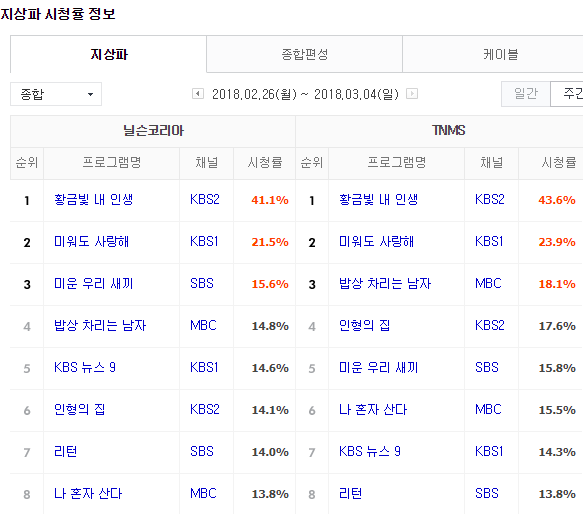Click SBS channel for TNMS rank 8
The image size is (583, 514).
tap(487, 494)
